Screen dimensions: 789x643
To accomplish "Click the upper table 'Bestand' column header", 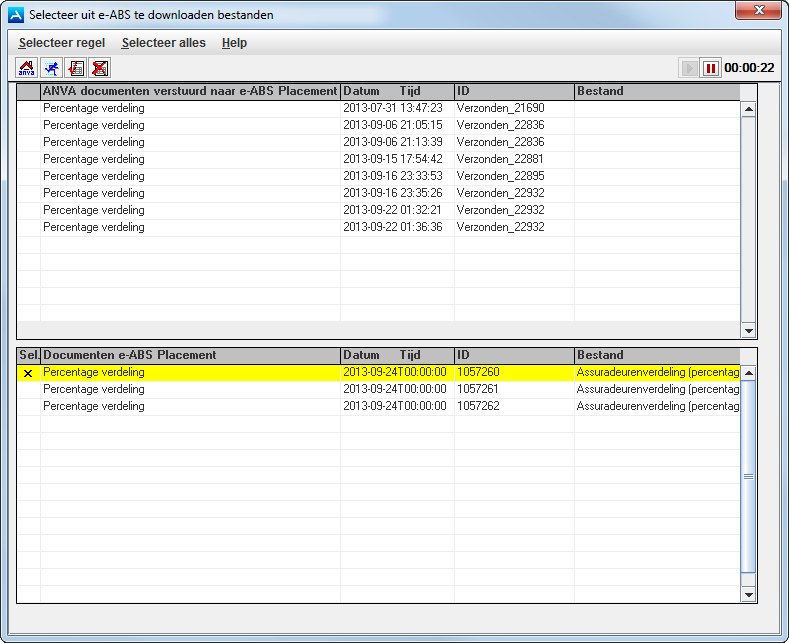I will (x=657, y=91).
